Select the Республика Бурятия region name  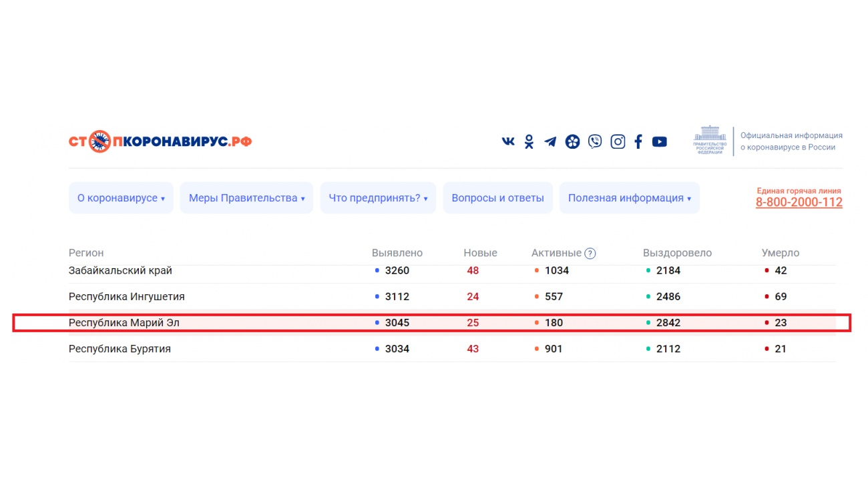click(120, 349)
